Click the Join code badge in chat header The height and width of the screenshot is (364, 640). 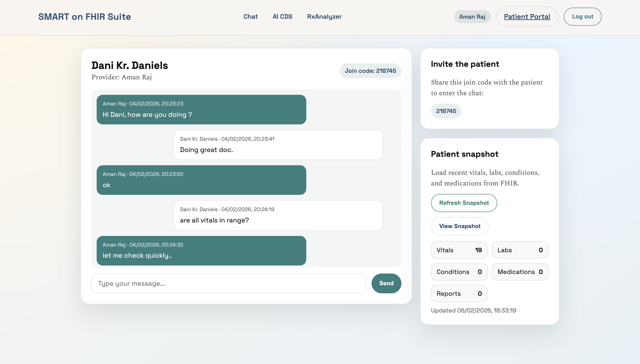click(x=370, y=71)
